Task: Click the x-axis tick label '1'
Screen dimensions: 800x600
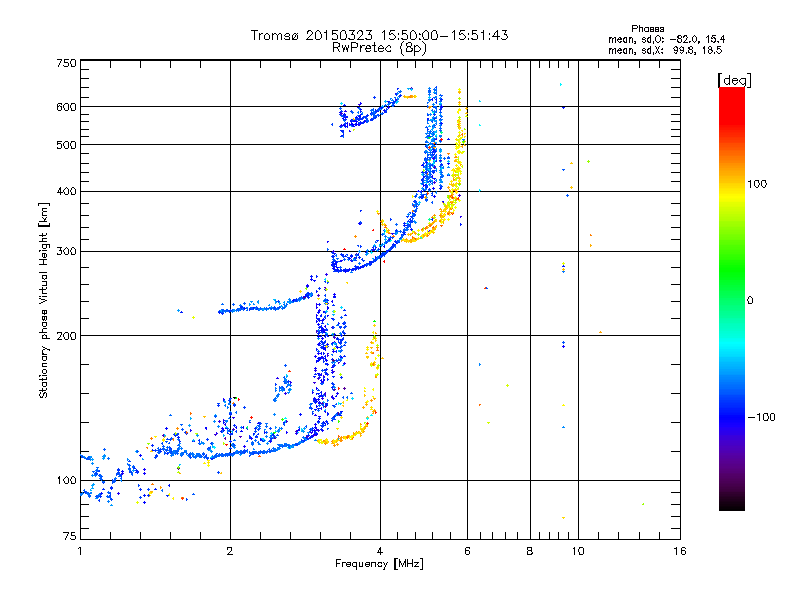Action: (x=80, y=551)
